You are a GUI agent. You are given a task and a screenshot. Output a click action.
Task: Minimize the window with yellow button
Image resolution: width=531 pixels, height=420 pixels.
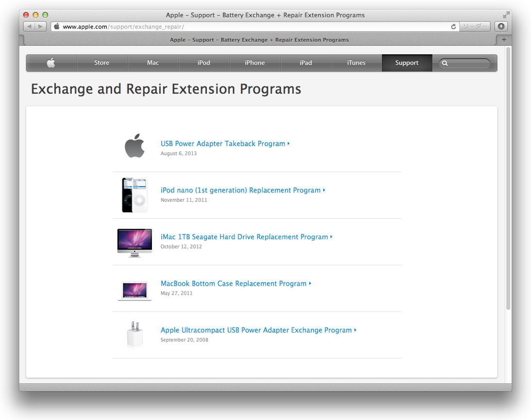tap(35, 15)
